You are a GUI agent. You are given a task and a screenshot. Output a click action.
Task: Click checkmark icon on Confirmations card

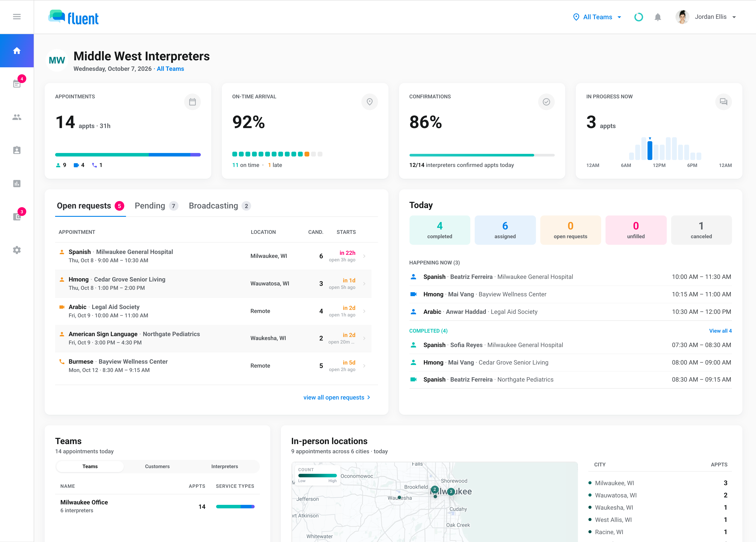pos(546,102)
